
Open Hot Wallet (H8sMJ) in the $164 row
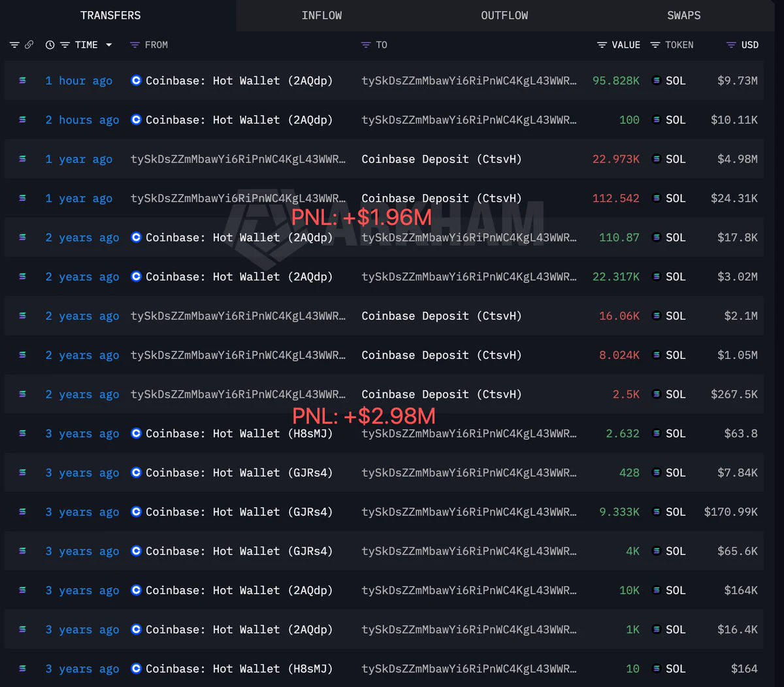[x=239, y=669]
